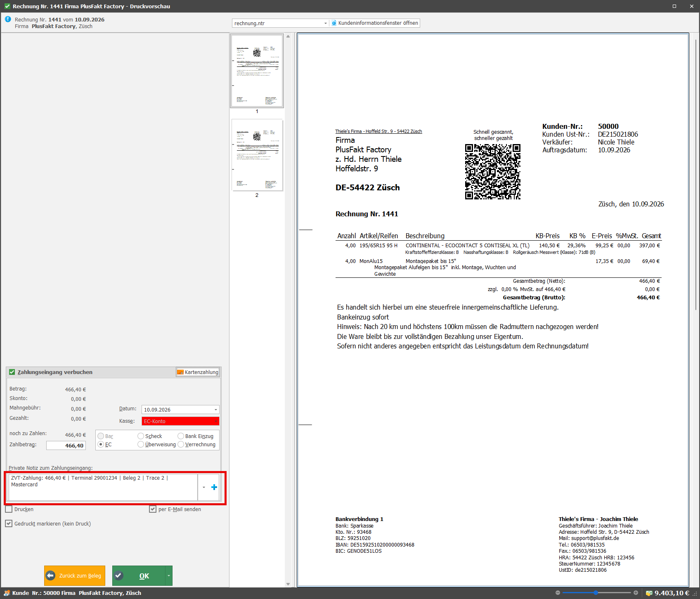This screenshot has width=700, height=599.
Task: Click the scroll-up arrow of the thumbnail list
Action: click(x=288, y=36)
